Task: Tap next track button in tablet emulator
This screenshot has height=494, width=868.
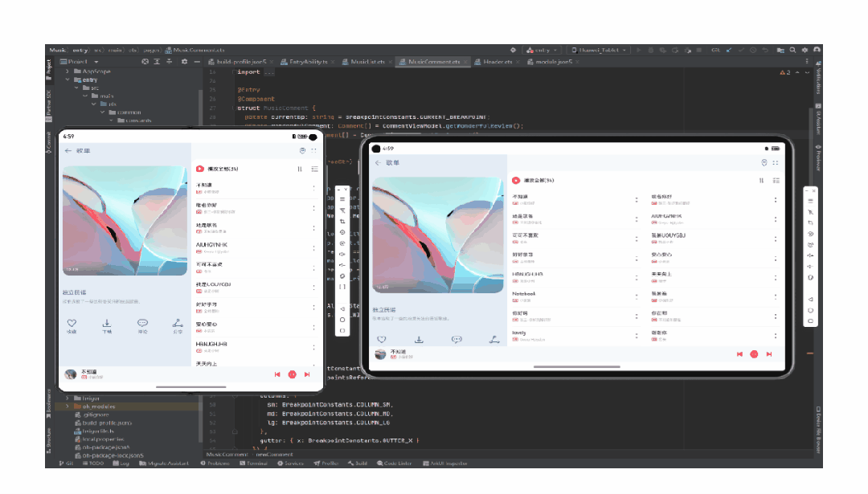Action: pos(769,354)
